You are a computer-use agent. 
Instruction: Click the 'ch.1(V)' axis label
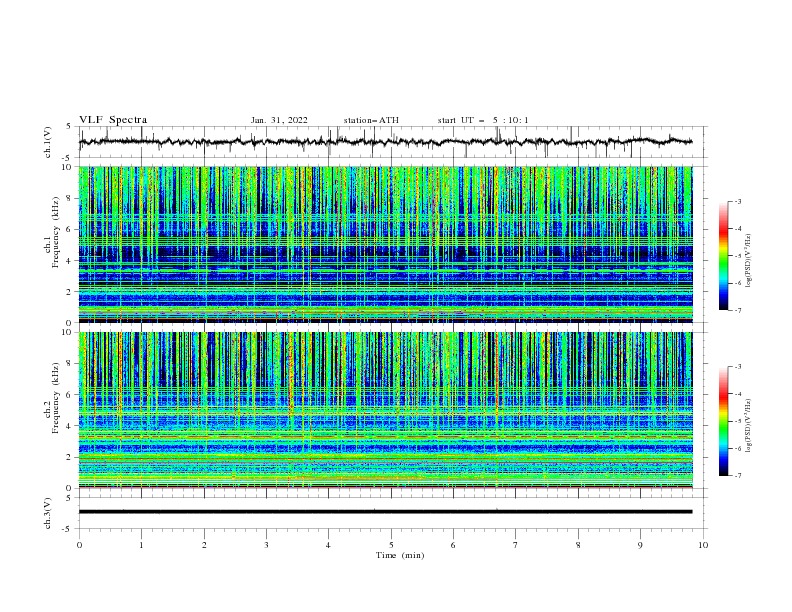pyautogui.click(x=48, y=142)
